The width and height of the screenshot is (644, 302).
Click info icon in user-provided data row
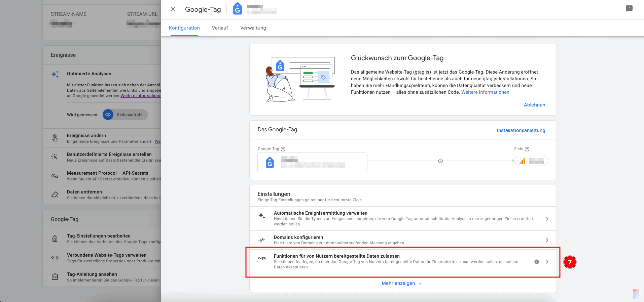[x=537, y=262]
